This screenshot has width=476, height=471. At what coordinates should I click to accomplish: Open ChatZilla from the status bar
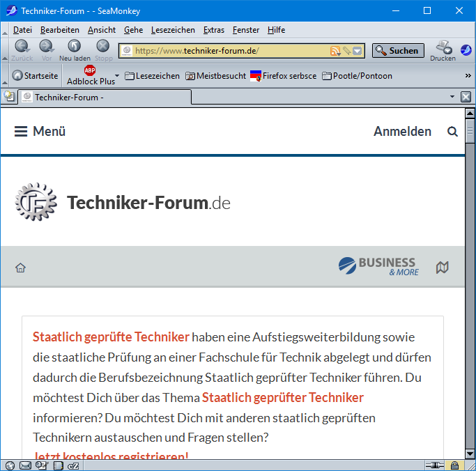point(73,465)
